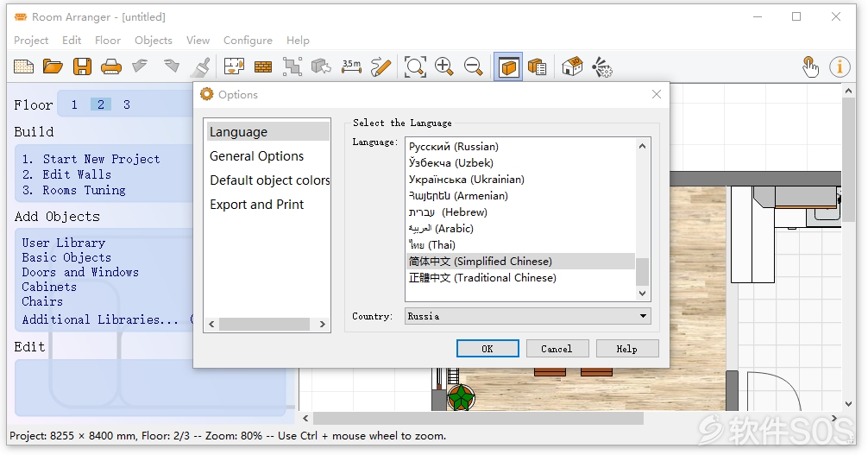The width and height of the screenshot is (868, 455).
Task: Open the Configure menu
Action: point(248,41)
